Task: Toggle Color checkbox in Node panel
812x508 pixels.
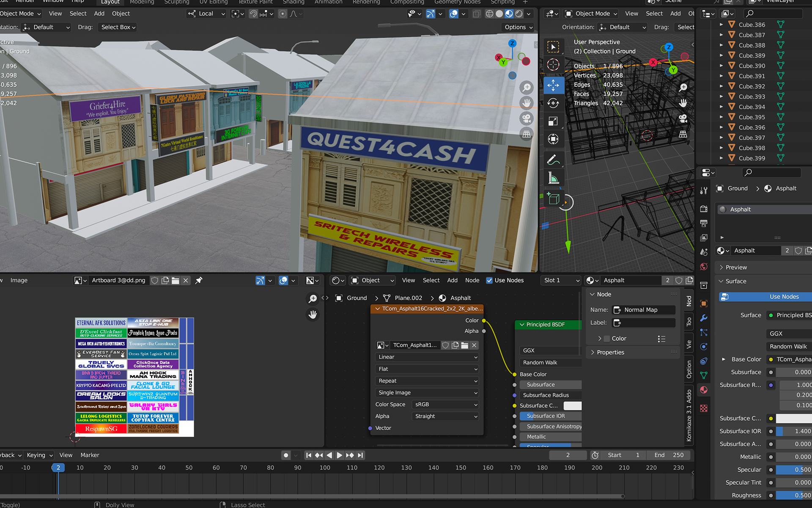Action: pyautogui.click(x=607, y=339)
